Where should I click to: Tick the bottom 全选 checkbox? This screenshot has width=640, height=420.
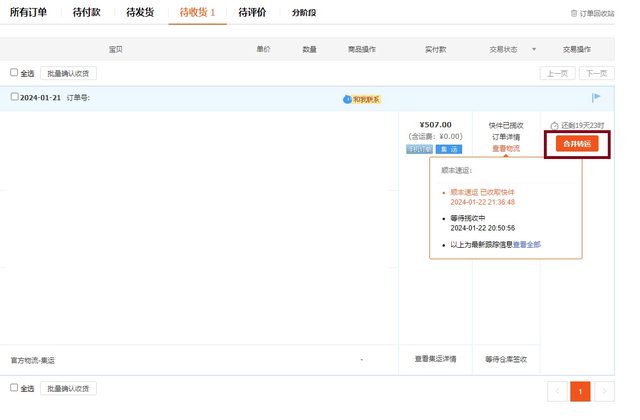pyautogui.click(x=14, y=388)
